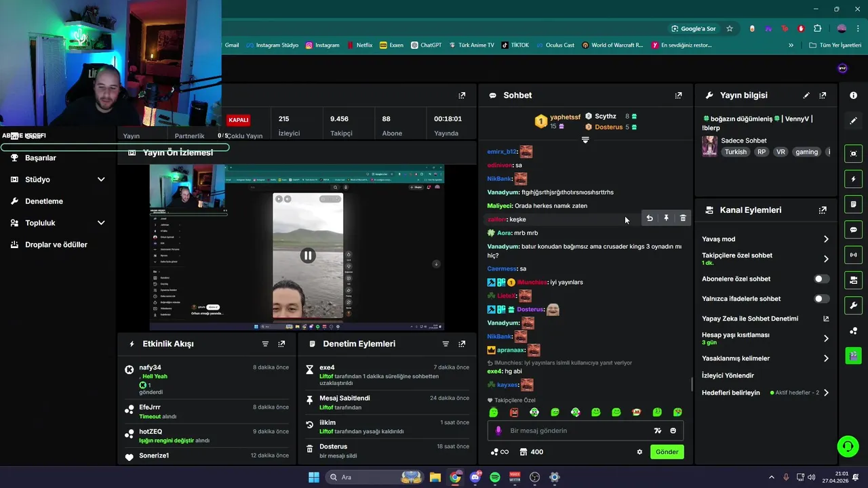Image resolution: width=868 pixels, height=488 pixels.
Task: Toggle broadcast signal icon in right sidebar
Action: (853, 255)
